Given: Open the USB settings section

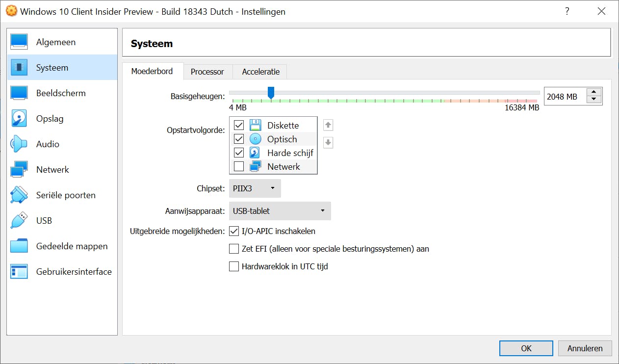Looking at the screenshot, I should (44, 220).
